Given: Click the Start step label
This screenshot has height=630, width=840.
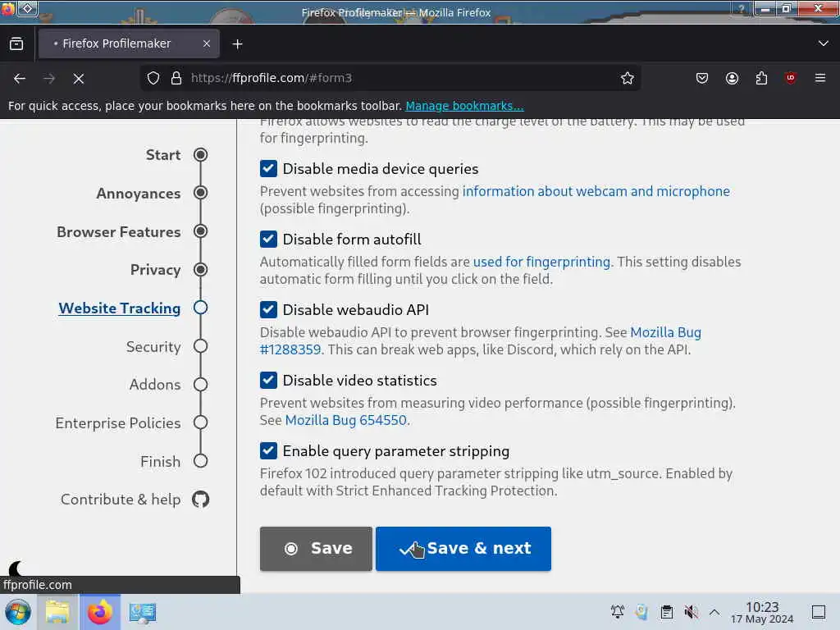Looking at the screenshot, I should (163, 155).
